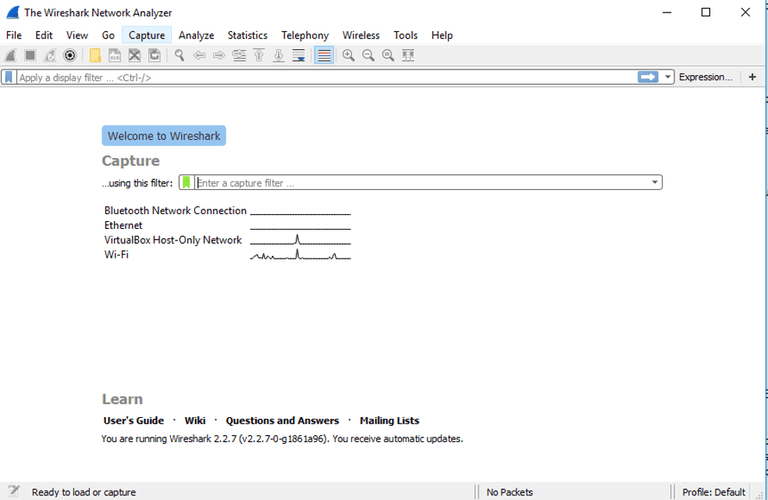768x500 pixels.
Task: Add a display filter button with plus
Action: 752,77
